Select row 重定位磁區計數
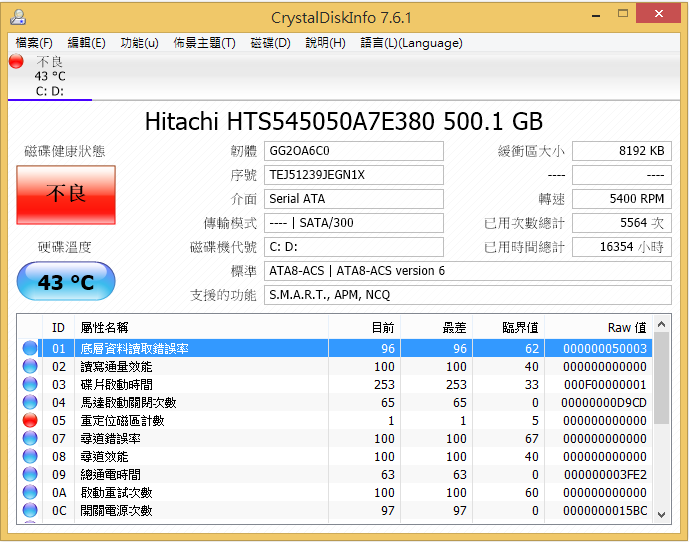 (336, 420)
